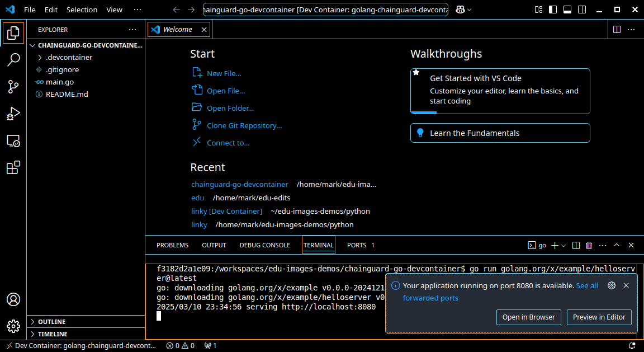
Task: Create a new terminal with plus
Action: click(555, 246)
